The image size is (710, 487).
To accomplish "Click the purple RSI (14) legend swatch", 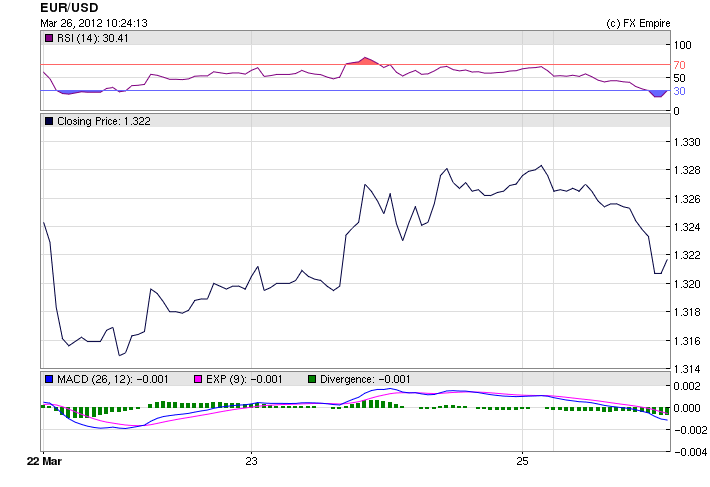I will click(50, 38).
